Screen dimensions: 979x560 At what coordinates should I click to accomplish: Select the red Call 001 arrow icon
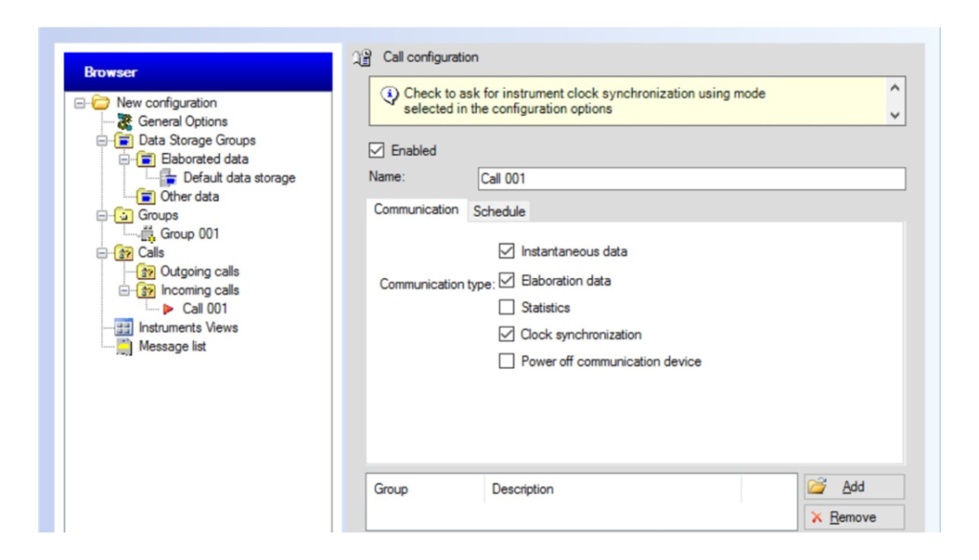(169, 309)
